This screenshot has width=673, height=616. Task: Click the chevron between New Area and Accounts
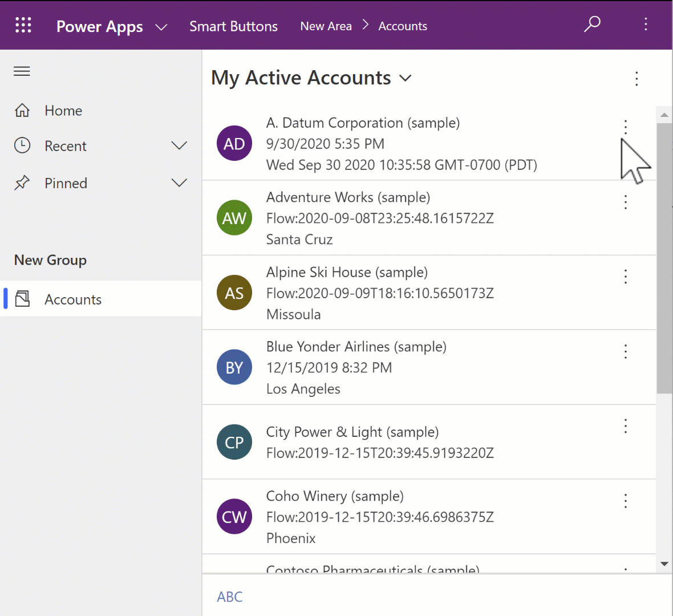[x=365, y=25]
